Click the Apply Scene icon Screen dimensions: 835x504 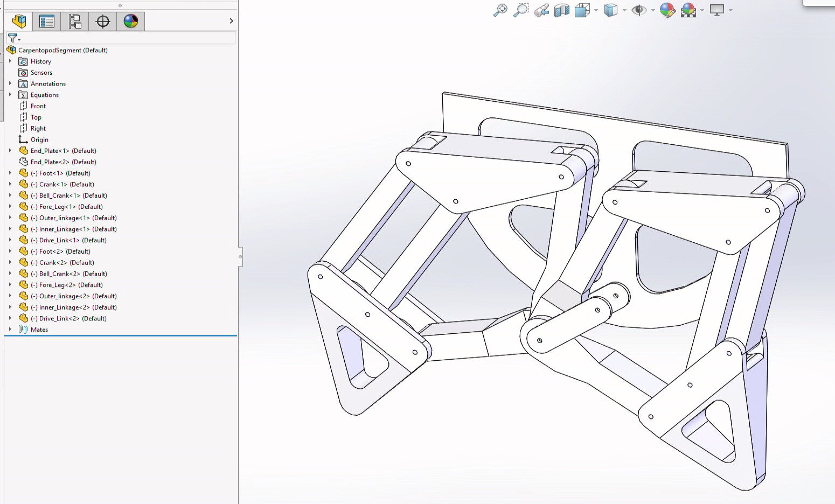[688, 10]
